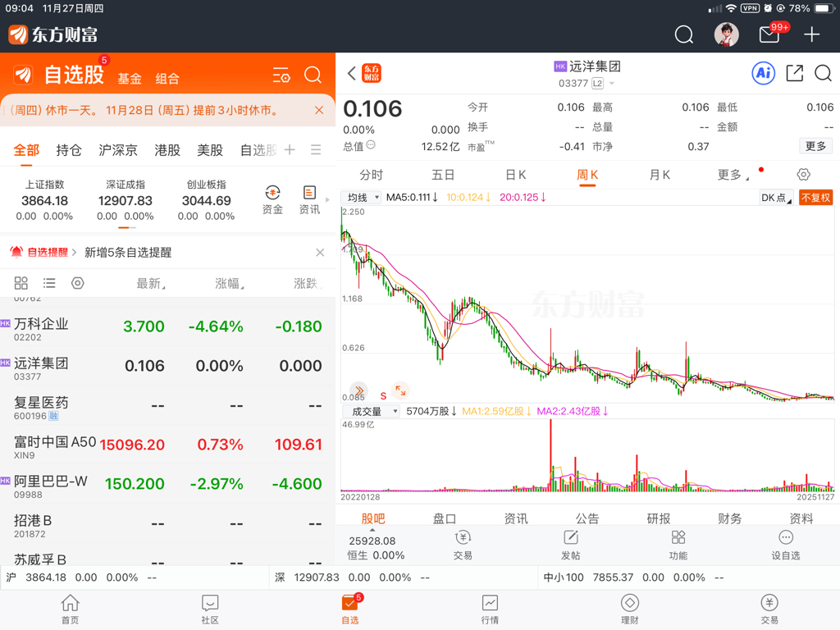Viewport: 840px width, 630px height.
Task: Share the 远洋集团 stock page
Action: tap(794, 73)
